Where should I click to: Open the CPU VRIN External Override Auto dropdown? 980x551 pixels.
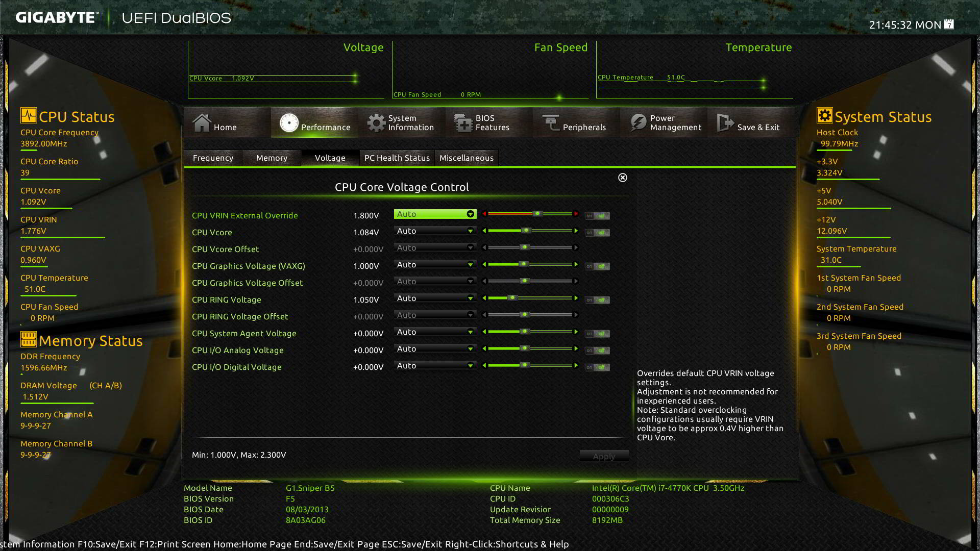tap(435, 214)
